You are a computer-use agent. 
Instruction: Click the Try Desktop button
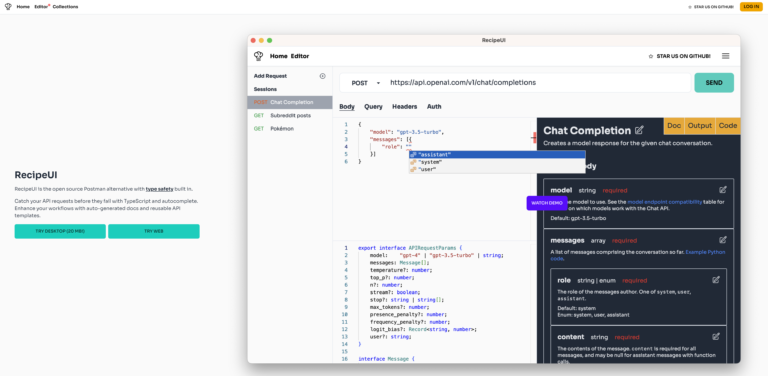tap(60, 231)
